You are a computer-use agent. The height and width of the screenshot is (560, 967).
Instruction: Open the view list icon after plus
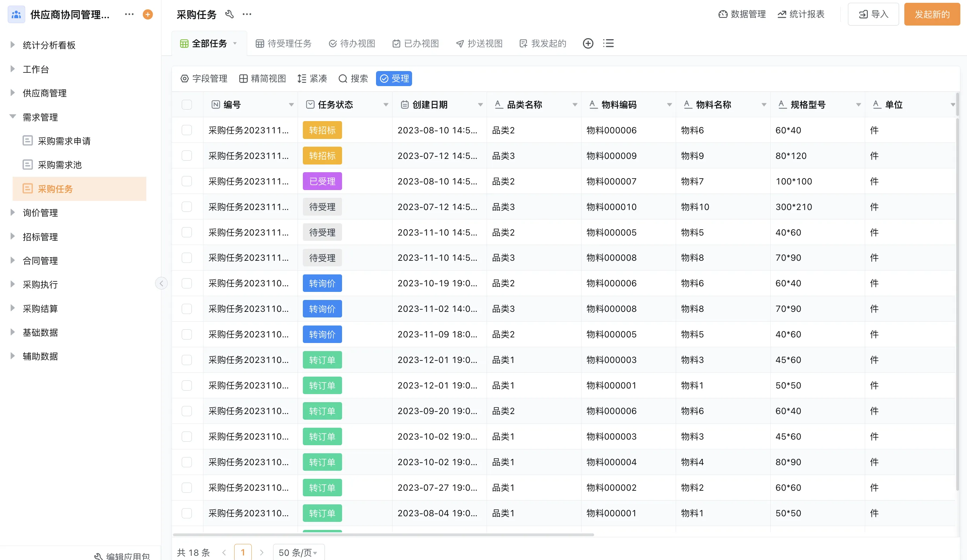click(608, 43)
